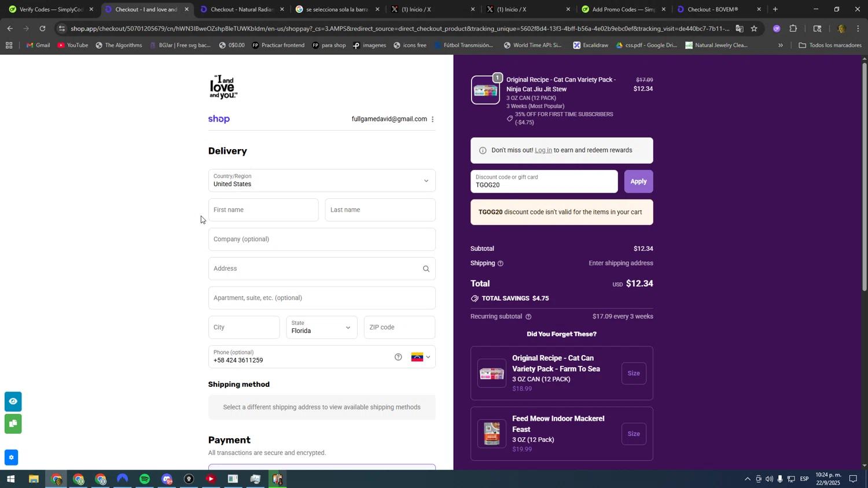Expand the more bookmarks chevron
The width and height of the screenshot is (868, 488).
click(x=781, y=45)
